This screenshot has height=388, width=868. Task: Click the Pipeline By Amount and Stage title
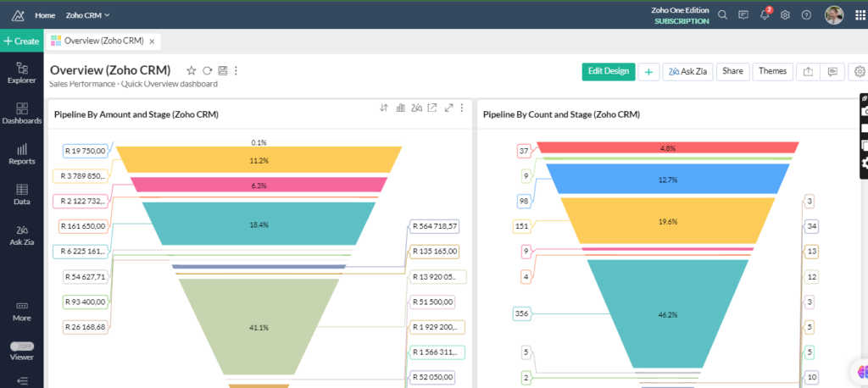click(136, 114)
